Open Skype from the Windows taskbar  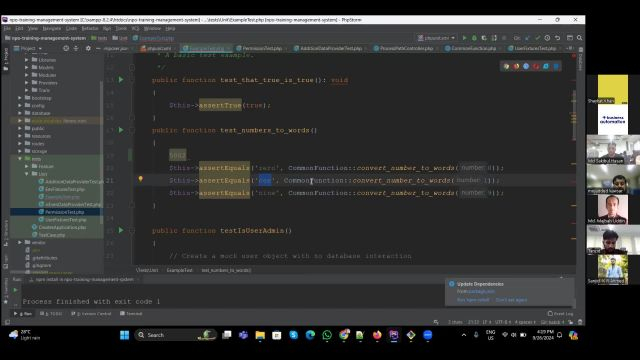click(x=293, y=335)
